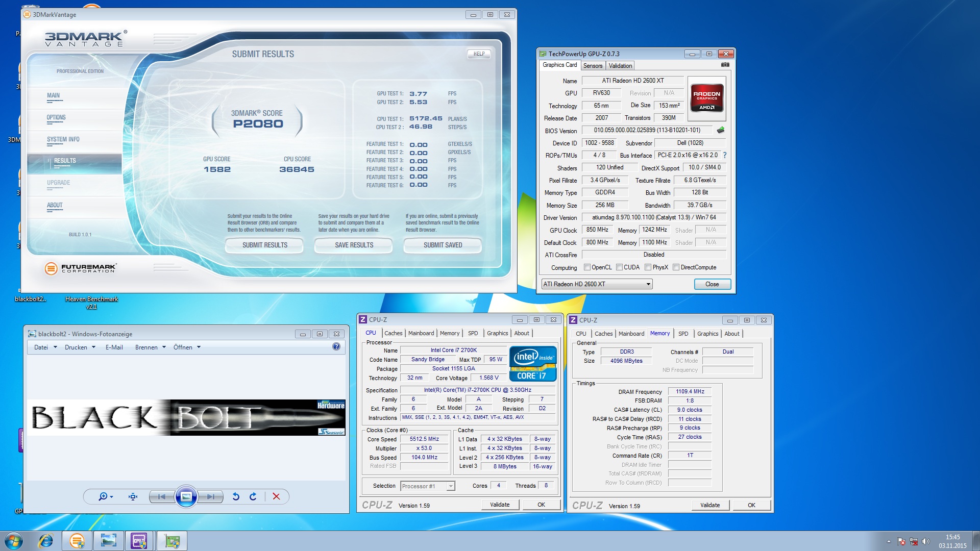The width and height of the screenshot is (980, 551).
Task: Open the Windows Start menu
Action: click(x=14, y=541)
